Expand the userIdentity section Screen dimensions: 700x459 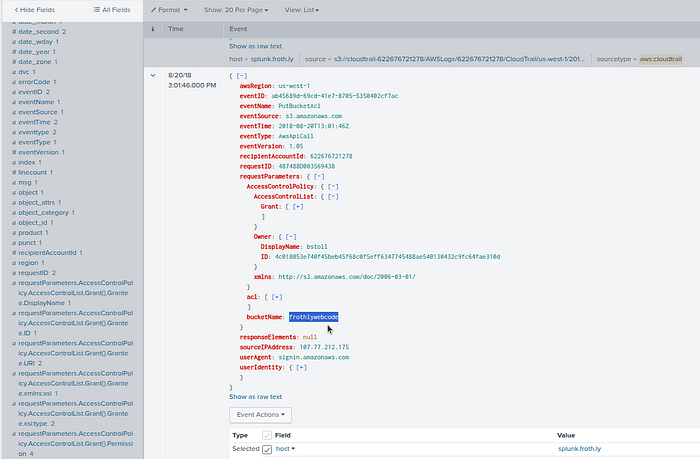(x=301, y=367)
